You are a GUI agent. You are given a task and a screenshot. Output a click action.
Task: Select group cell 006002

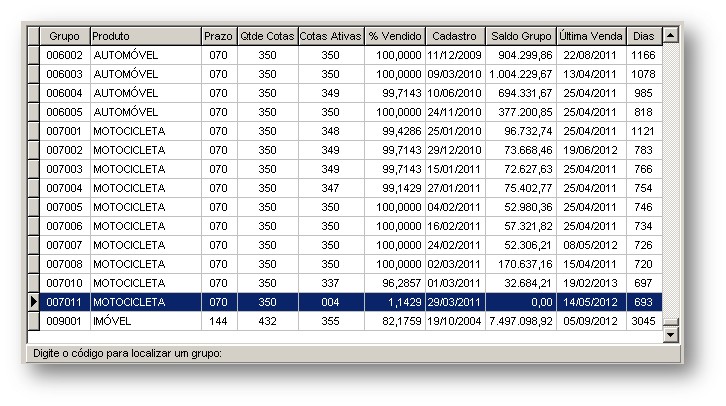[64, 55]
